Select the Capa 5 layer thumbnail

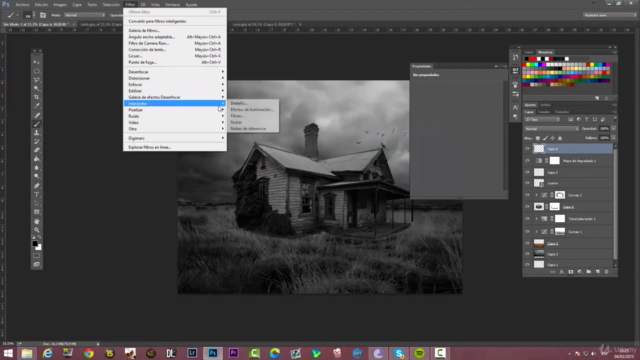click(539, 172)
